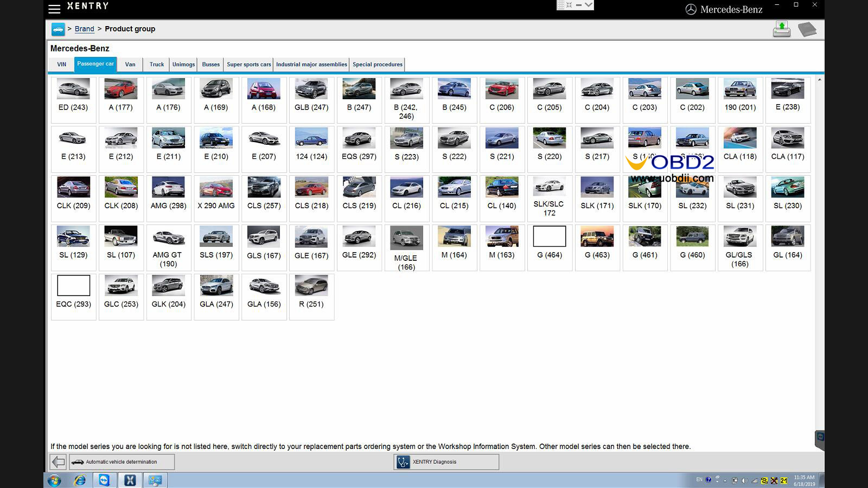Click the blue car home icon
The image size is (868, 488).
tap(58, 29)
